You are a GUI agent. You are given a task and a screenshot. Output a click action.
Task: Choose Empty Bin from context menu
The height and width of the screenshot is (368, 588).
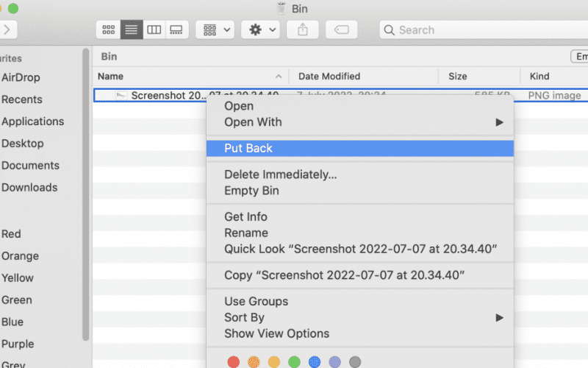pyautogui.click(x=251, y=191)
